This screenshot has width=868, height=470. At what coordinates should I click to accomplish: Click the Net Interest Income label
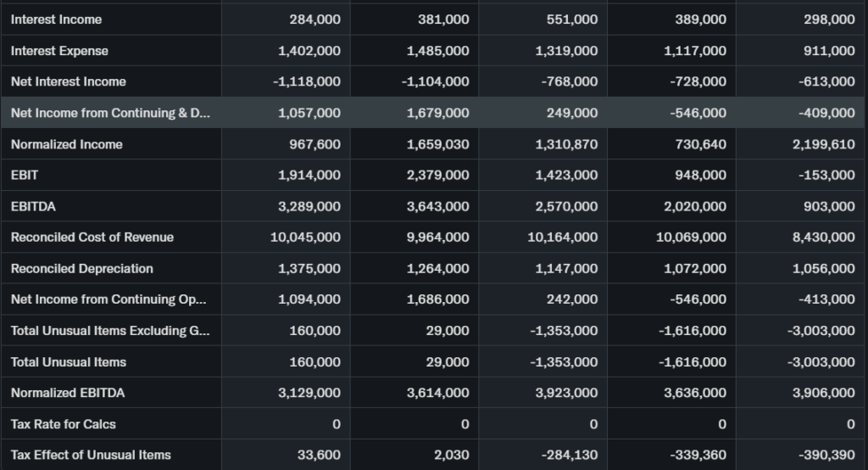68,81
